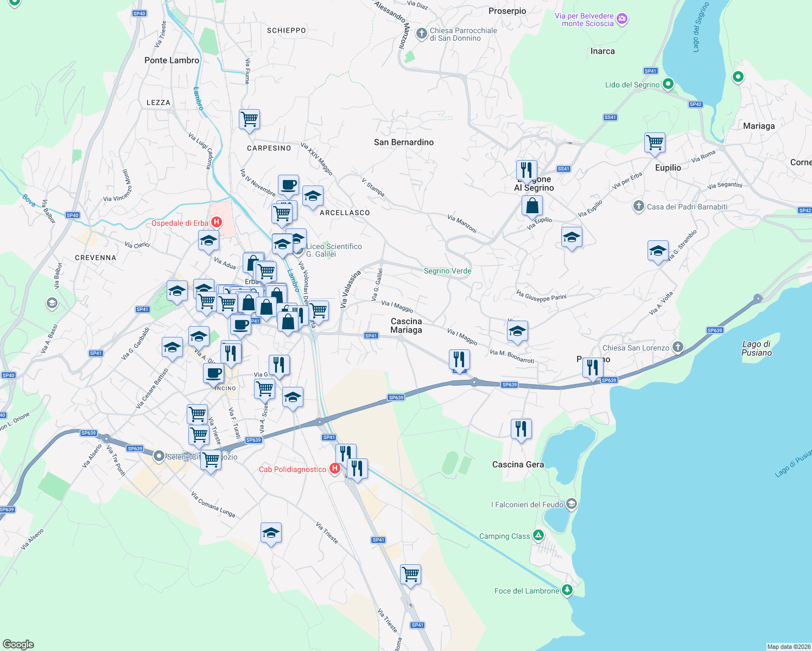Viewport: 812px width, 651px height.
Task: Click the tree icon at Foce del Lambrone
Action: point(567,590)
